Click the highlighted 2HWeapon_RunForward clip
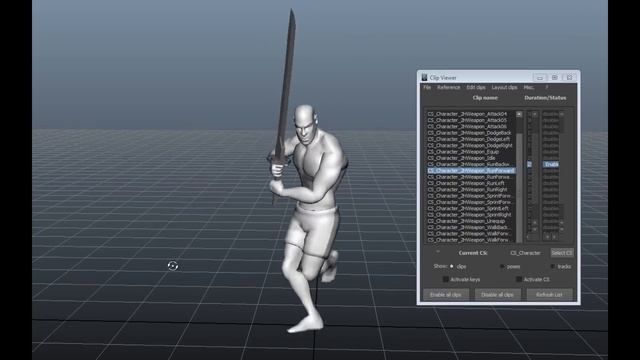 pyautogui.click(x=471, y=171)
